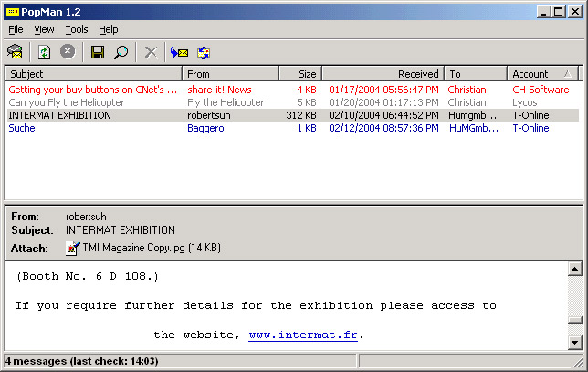Sort by Received column header

[x=383, y=74]
